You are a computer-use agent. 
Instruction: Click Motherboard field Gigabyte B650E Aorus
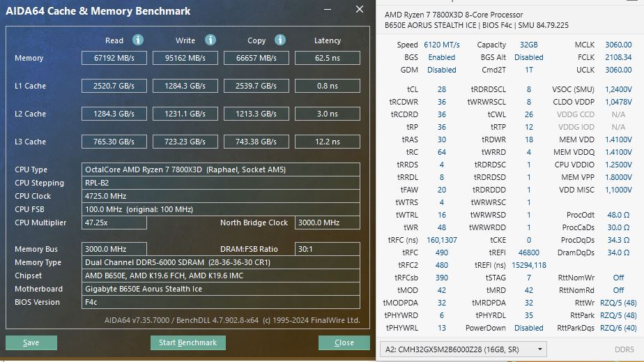click(x=221, y=289)
